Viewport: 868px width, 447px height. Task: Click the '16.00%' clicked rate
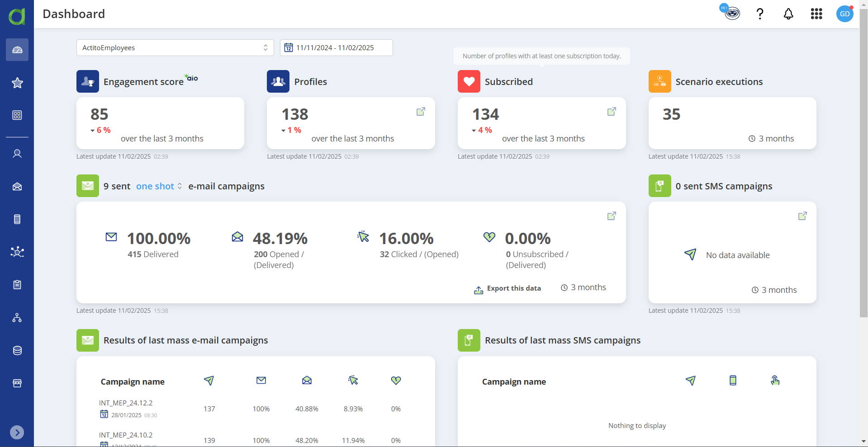tap(406, 239)
